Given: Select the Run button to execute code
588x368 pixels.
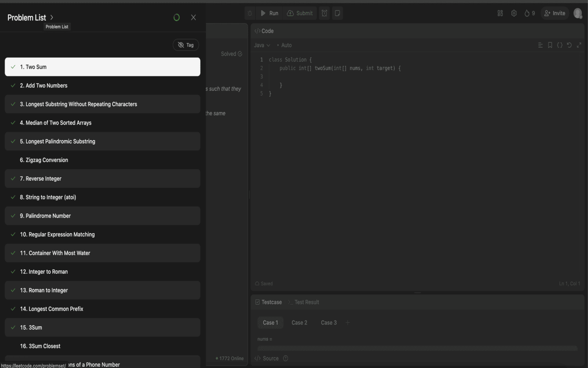Looking at the screenshot, I should (x=270, y=13).
